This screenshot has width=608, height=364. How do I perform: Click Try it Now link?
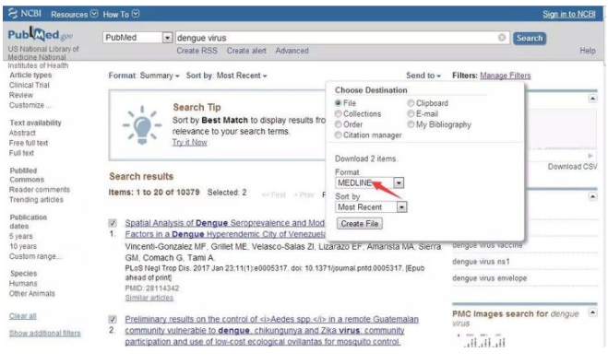(190, 143)
